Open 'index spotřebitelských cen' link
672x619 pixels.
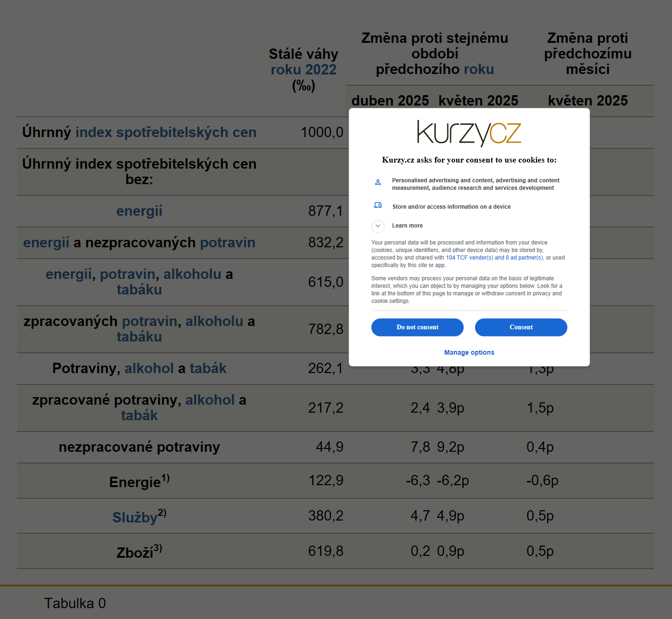pos(166,132)
